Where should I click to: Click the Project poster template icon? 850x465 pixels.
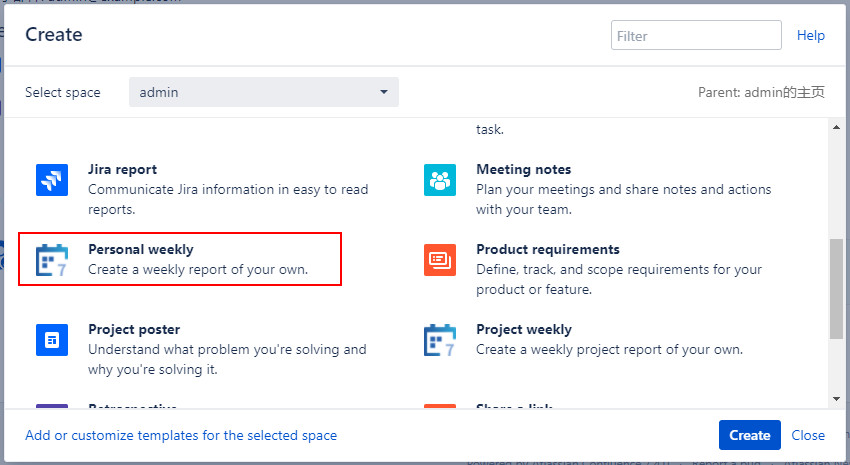tap(52, 340)
